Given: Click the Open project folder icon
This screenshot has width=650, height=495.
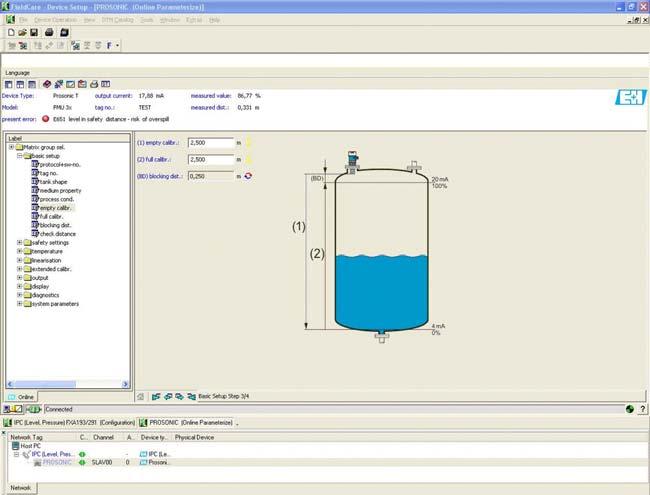Looking at the screenshot, I should (x=22, y=32).
